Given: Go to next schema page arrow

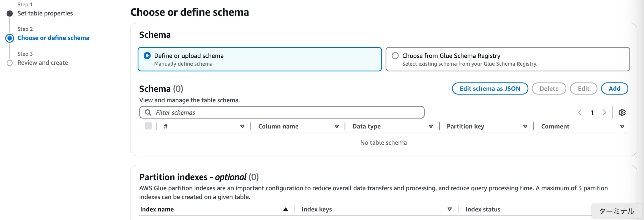Looking at the screenshot, I should click(x=605, y=112).
